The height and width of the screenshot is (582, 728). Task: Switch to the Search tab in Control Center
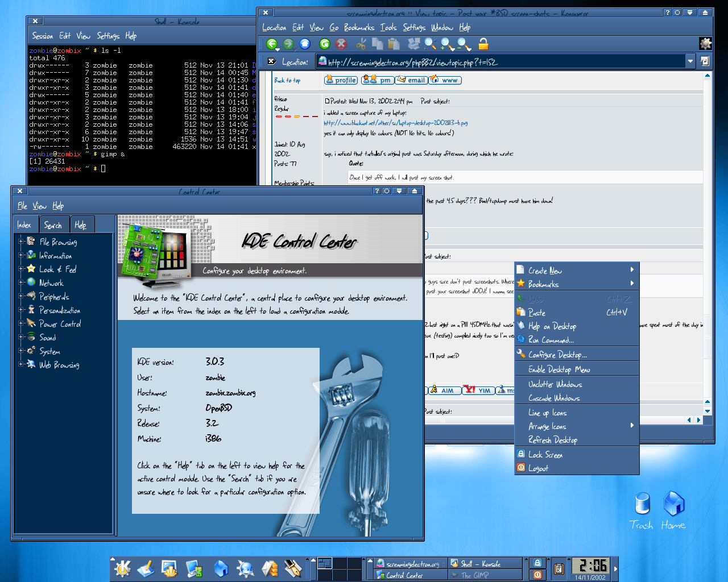pos(53,225)
